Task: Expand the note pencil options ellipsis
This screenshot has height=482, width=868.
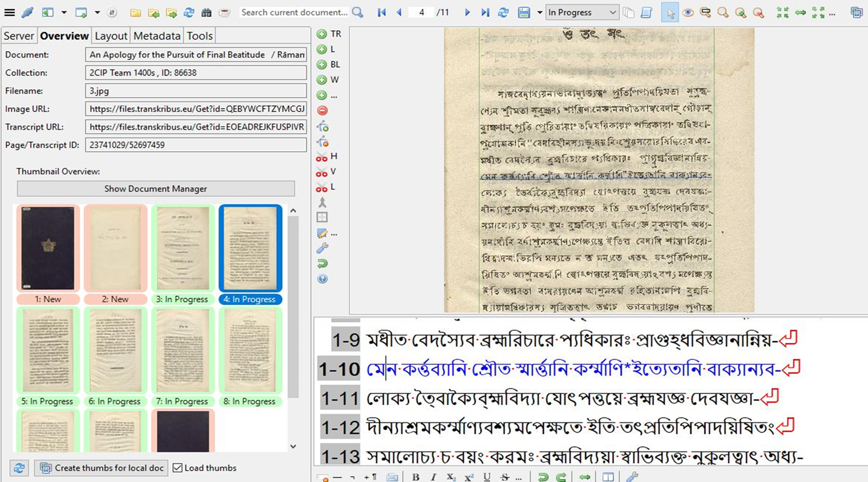Action: pyautogui.click(x=328, y=233)
